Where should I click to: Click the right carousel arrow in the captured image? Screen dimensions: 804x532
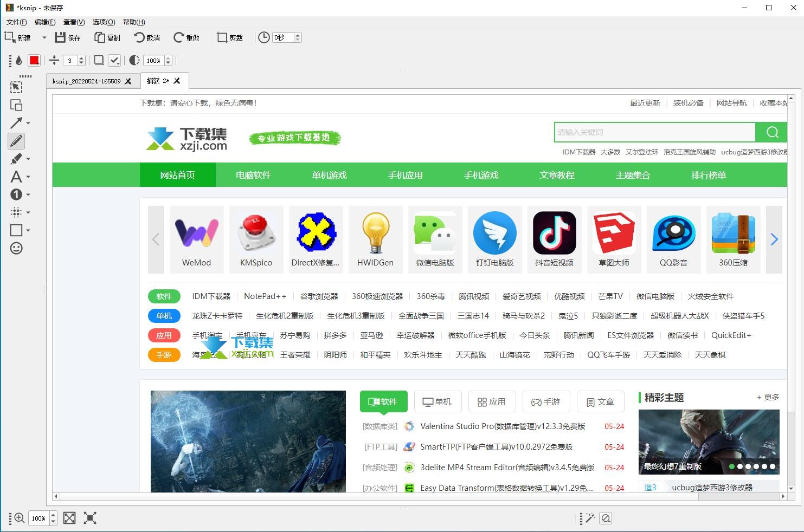(774, 239)
